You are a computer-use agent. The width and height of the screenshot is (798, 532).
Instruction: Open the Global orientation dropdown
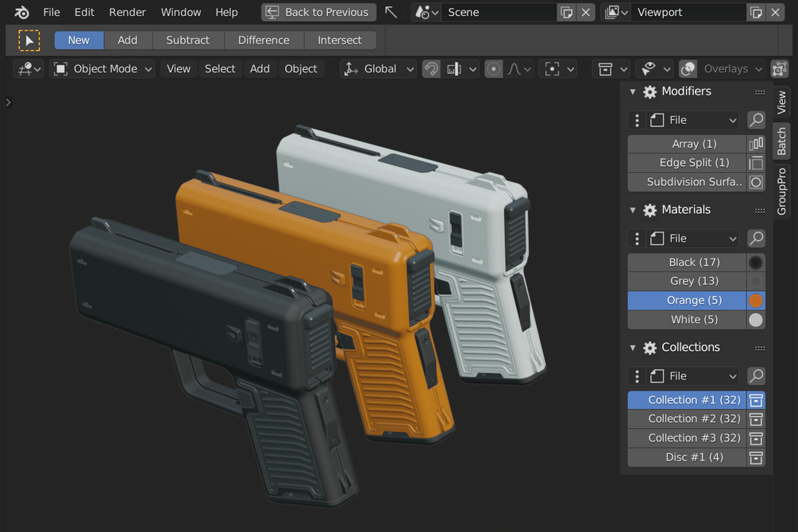[x=378, y=69]
